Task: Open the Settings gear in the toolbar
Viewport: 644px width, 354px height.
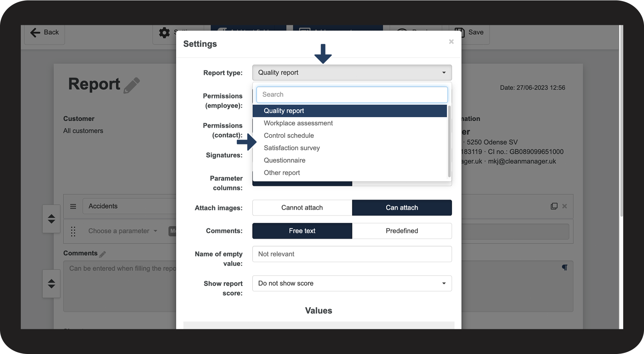Action: (164, 33)
